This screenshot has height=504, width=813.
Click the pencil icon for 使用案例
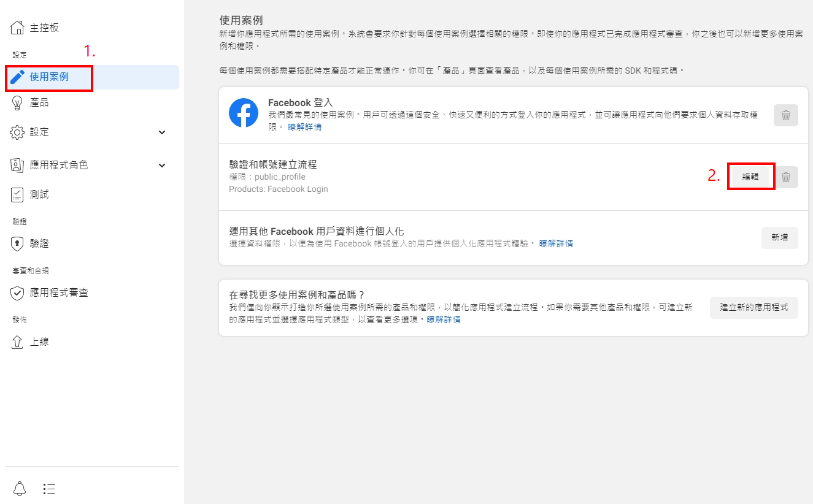(x=18, y=77)
